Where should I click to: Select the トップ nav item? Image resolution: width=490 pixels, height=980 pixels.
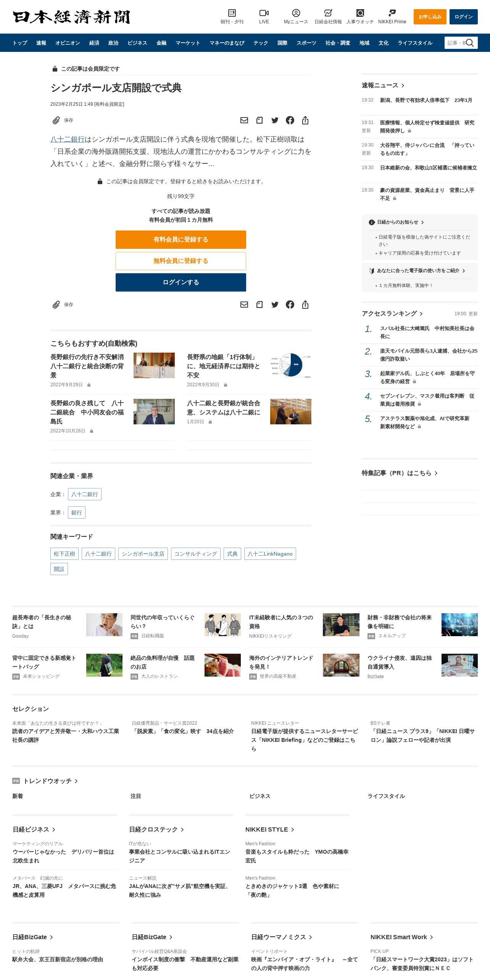pos(20,43)
